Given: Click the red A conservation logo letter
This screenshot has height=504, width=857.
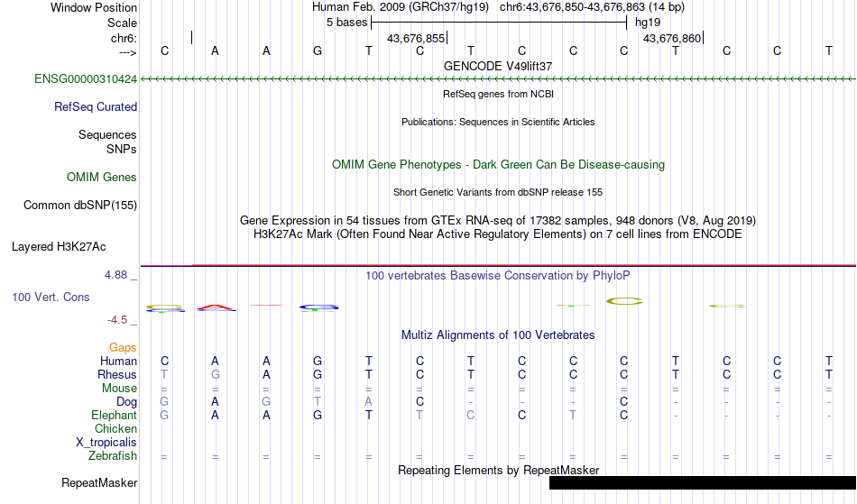Looking at the screenshot, I should [x=216, y=307].
